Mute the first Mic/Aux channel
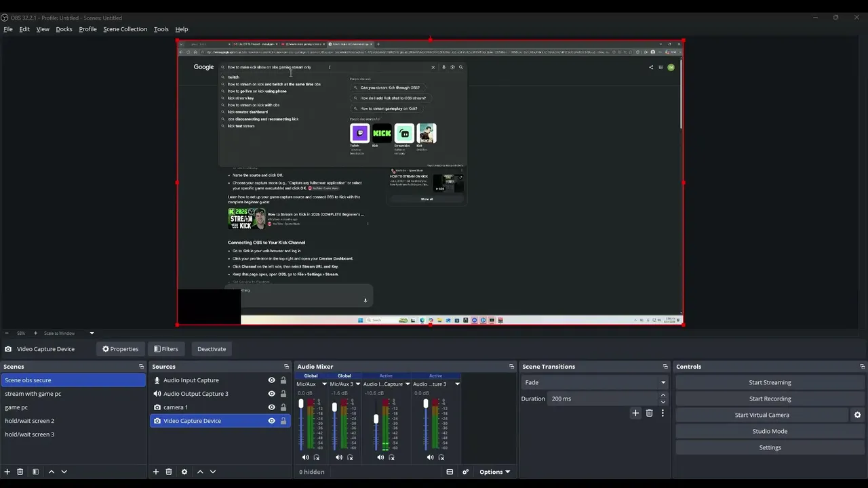 tap(305, 457)
